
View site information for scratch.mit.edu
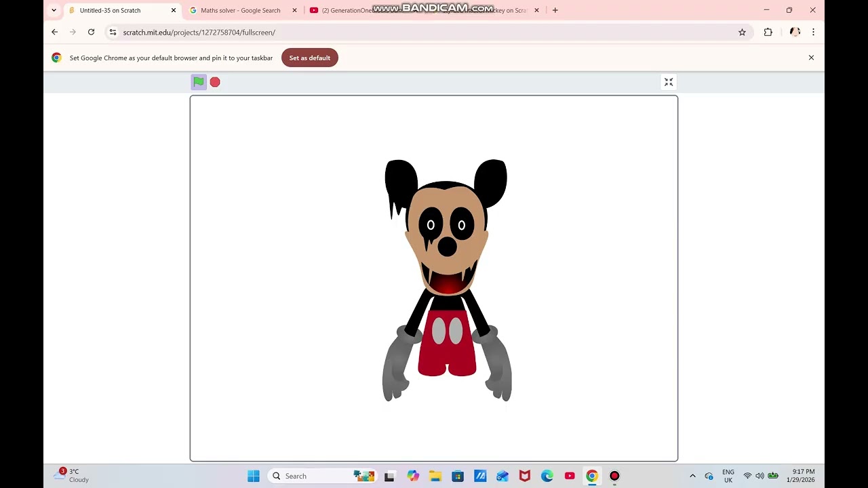click(113, 32)
